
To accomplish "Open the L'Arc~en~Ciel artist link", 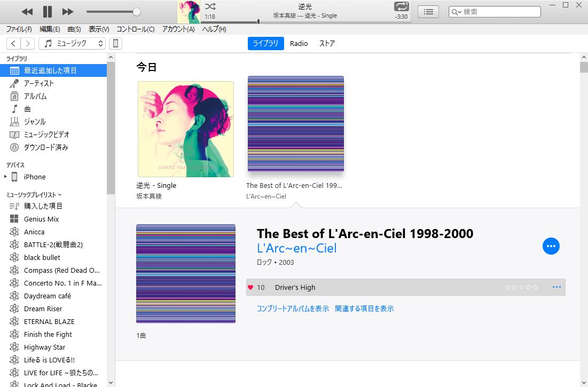I will [x=296, y=248].
